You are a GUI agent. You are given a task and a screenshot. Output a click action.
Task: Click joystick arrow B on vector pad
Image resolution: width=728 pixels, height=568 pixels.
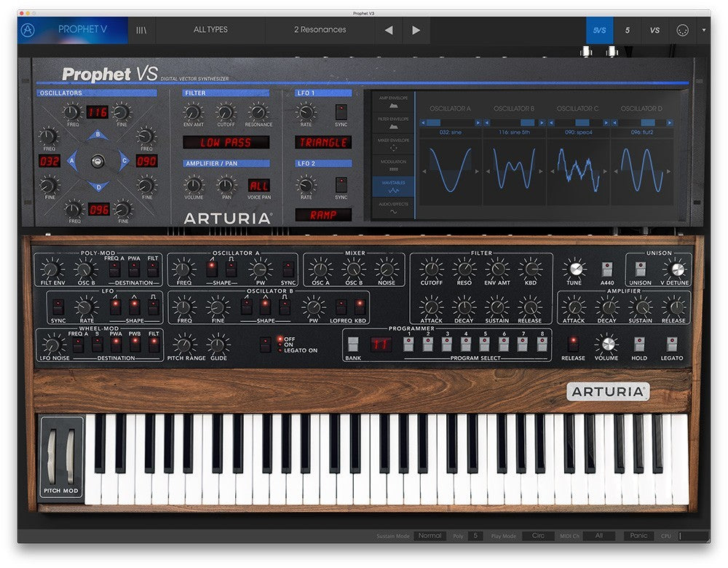click(x=98, y=135)
